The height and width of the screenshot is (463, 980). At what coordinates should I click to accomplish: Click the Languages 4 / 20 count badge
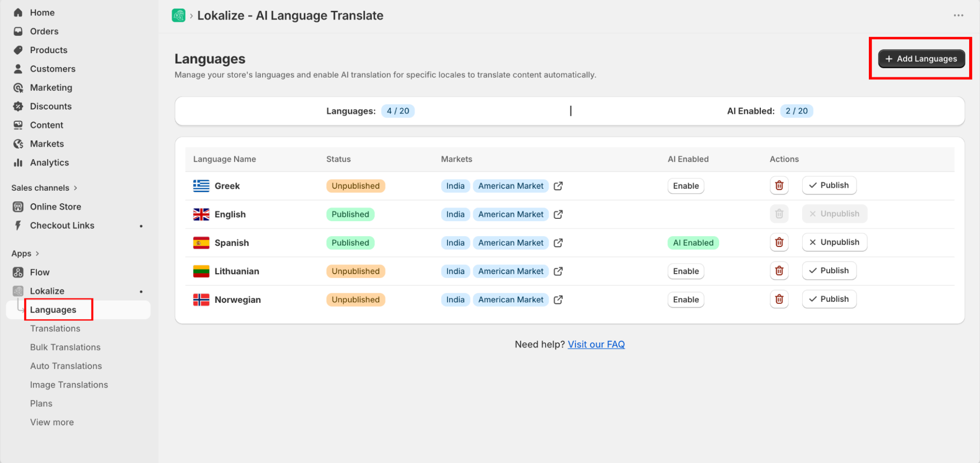(x=398, y=111)
